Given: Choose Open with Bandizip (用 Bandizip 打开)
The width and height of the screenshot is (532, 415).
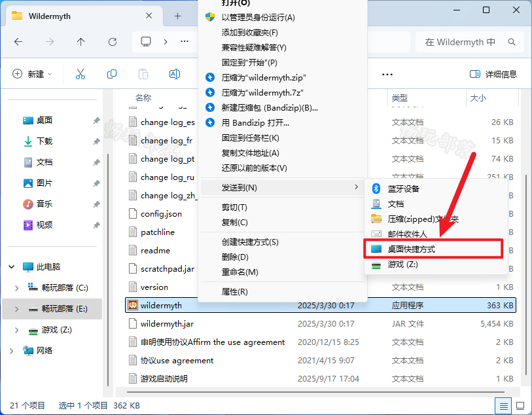Looking at the screenshot, I should (255, 123).
